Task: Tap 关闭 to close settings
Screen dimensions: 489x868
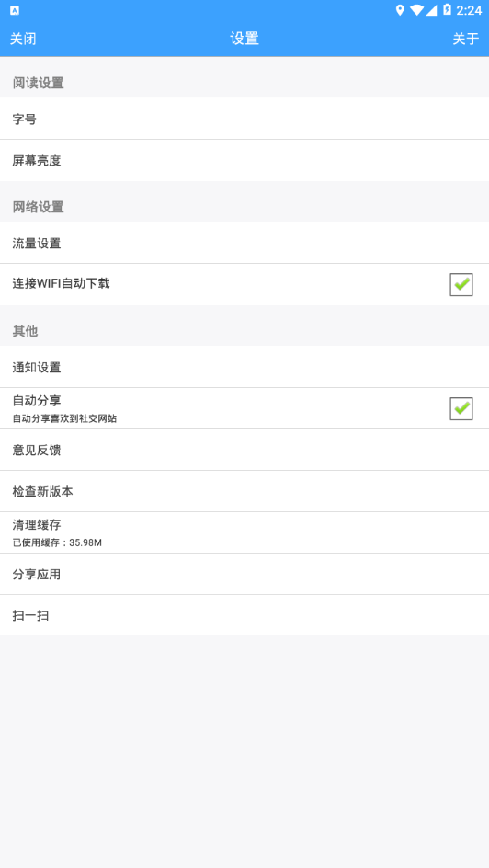Action: pyautogui.click(x=23, y=39)
